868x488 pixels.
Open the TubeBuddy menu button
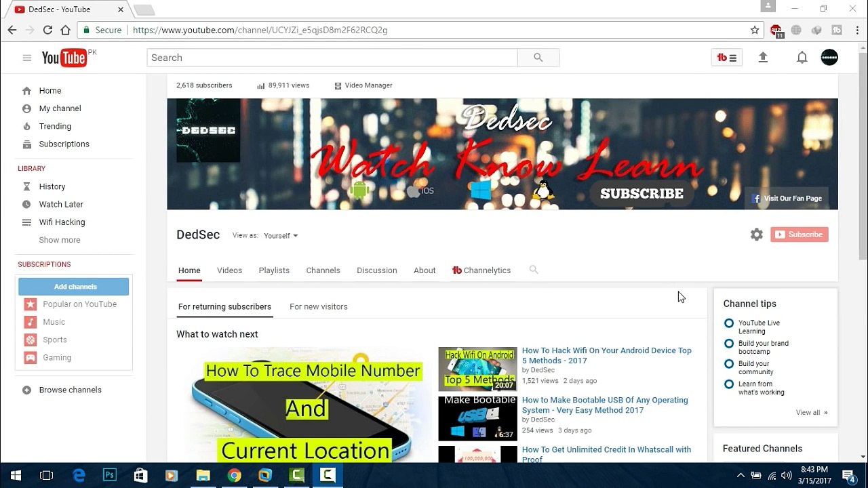coord(727,58)
